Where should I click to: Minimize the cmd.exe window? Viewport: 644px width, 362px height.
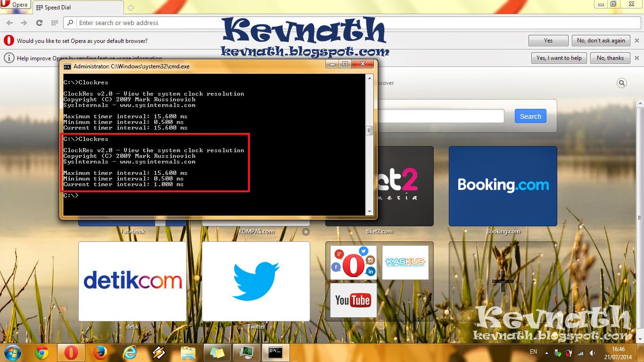click(331, 64)
